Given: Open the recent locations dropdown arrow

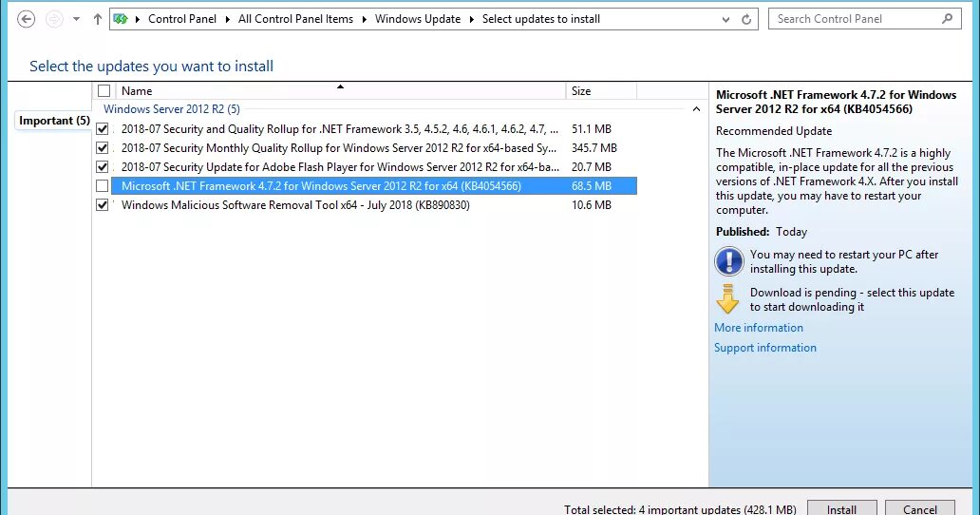Looking at the screenshot, I should tap(76, 19).
